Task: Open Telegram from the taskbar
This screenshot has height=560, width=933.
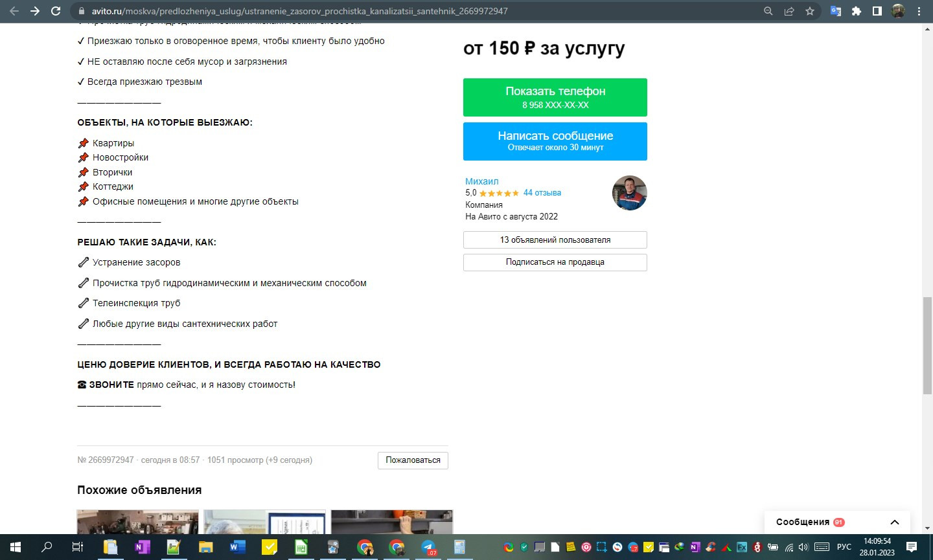Action: (428, 547)
